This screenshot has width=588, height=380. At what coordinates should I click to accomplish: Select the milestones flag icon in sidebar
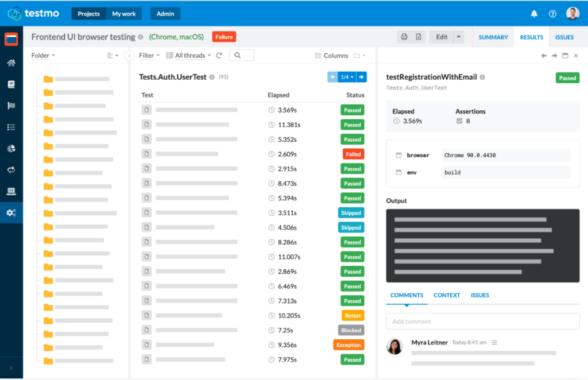tap(11, 105)
